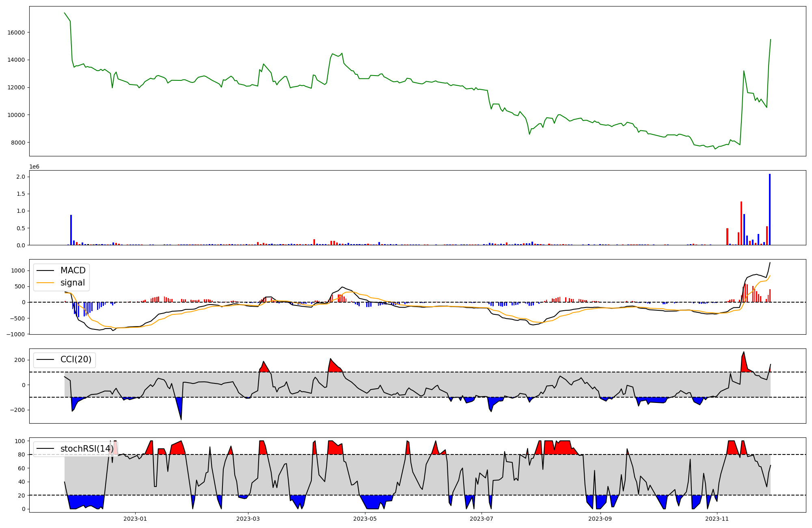
Task: Click the tallest blue volume bar
Action: tap(769, 210)
